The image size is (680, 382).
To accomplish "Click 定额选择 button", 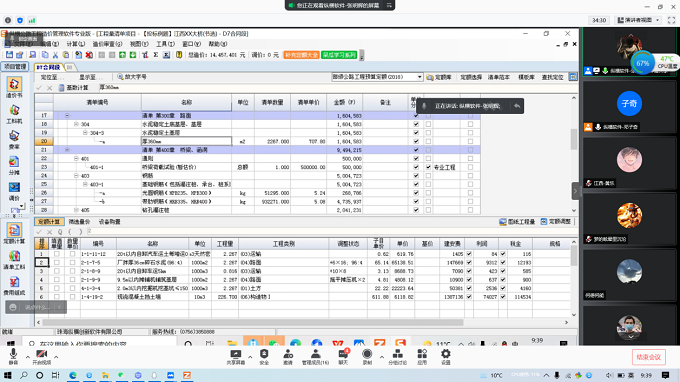I will (471, 77).
